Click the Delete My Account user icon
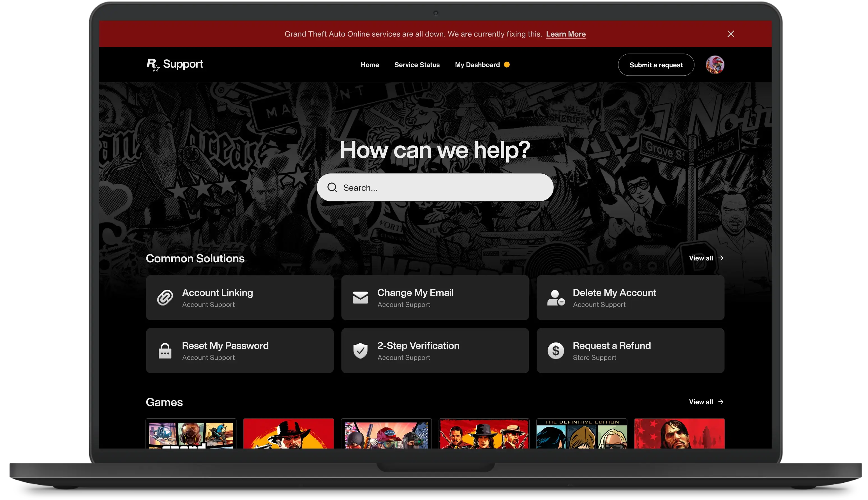Viewport: 868px width, 500px height. pos(555,297)
